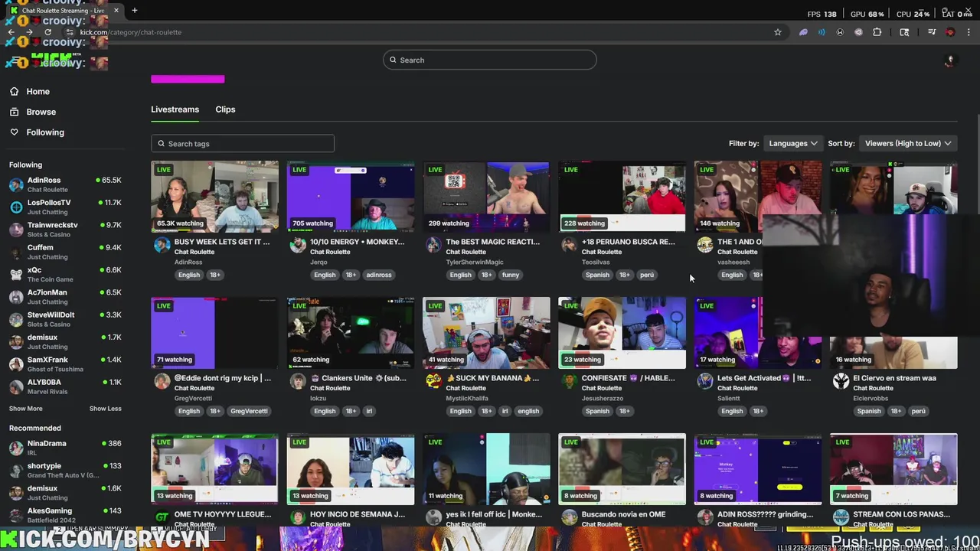Click Jerqo streamer avatar beside stream title
980x551 pixels.
[x=298, y=245]
